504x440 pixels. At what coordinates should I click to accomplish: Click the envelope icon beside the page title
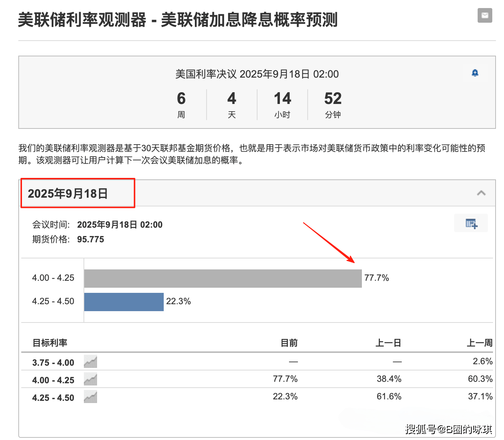pyautogui.click(x=485, y=15)
